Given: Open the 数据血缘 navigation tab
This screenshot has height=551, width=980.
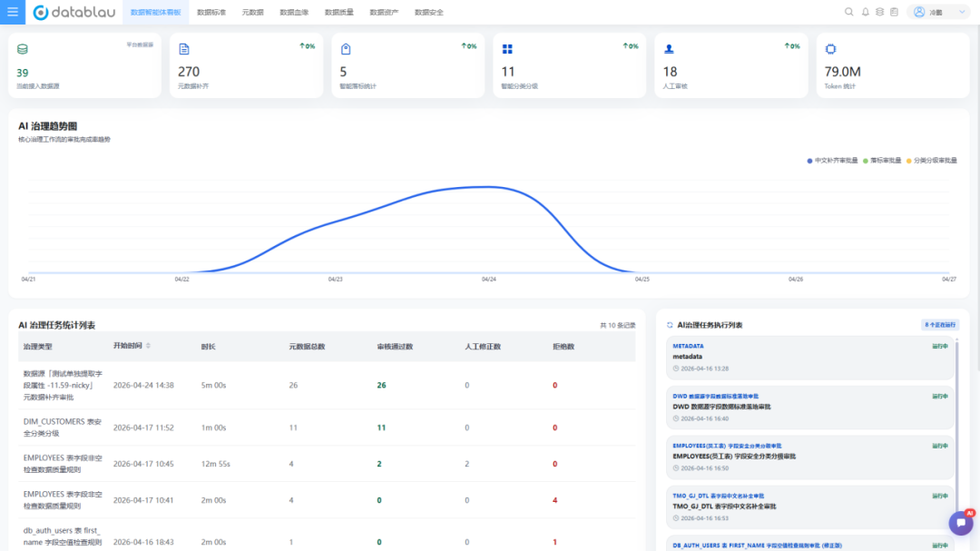Looking at the screenshot, I should click(294, 13).
